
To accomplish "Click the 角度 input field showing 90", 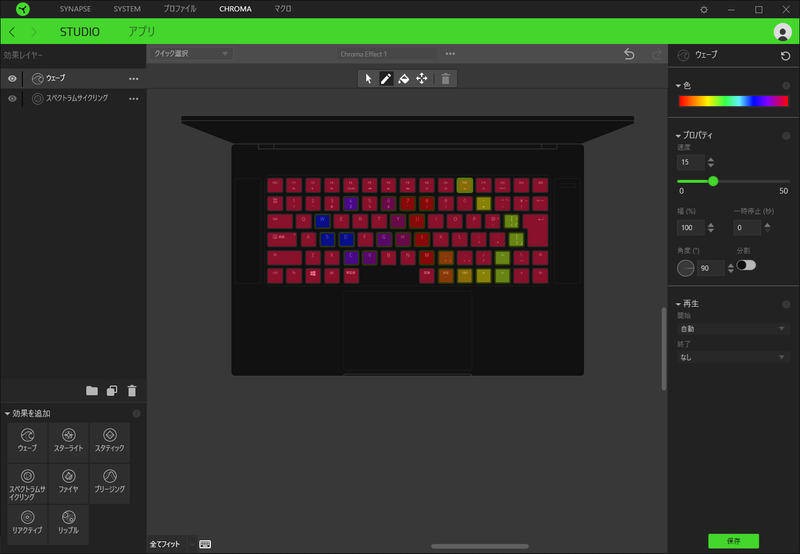I will tap(710, 268).
